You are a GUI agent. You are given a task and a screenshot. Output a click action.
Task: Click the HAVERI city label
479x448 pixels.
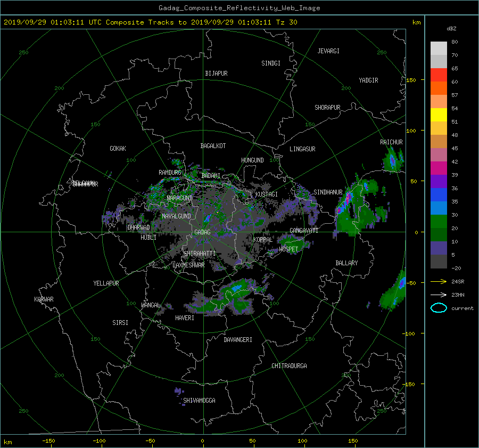[x=185, y=318]
